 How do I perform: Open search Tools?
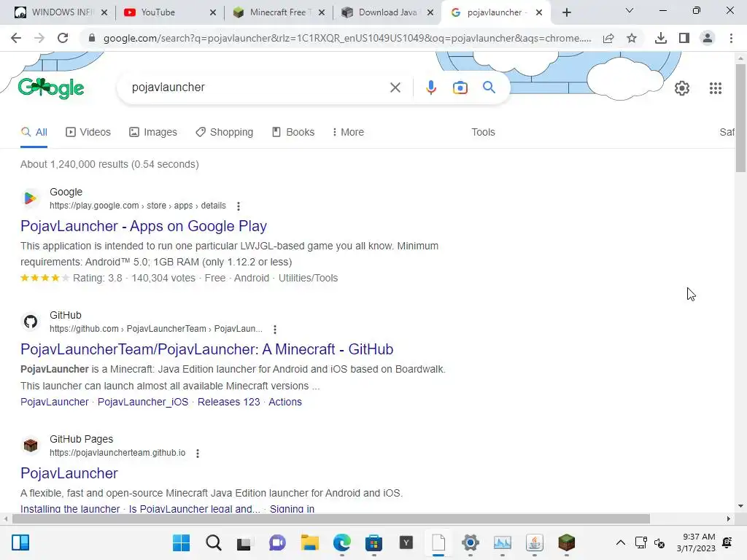click(483, 132)
